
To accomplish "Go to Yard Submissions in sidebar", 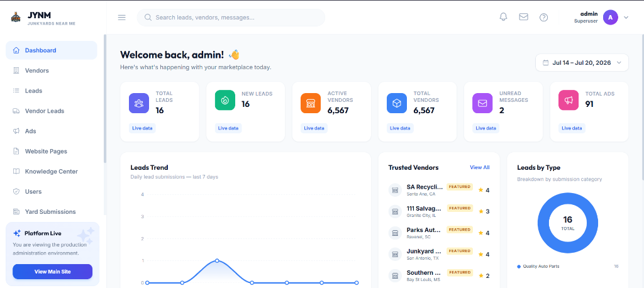I will click(x=52, y=211).
